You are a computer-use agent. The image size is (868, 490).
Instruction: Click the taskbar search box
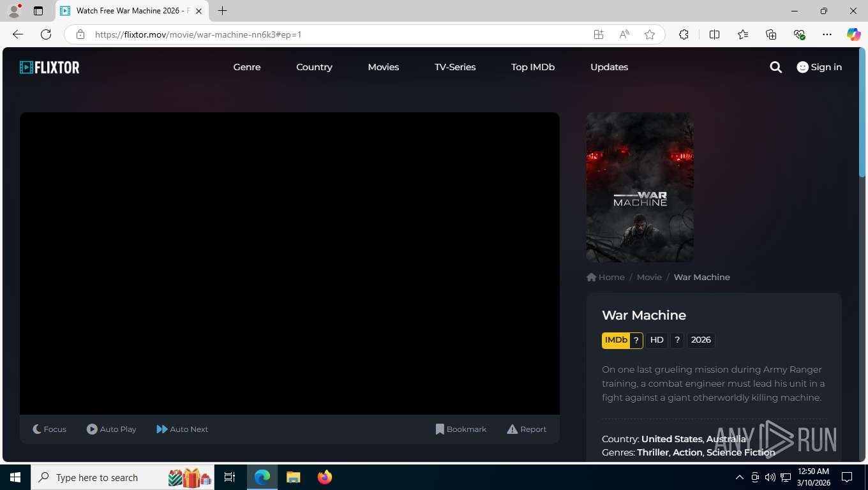point(123,477)
